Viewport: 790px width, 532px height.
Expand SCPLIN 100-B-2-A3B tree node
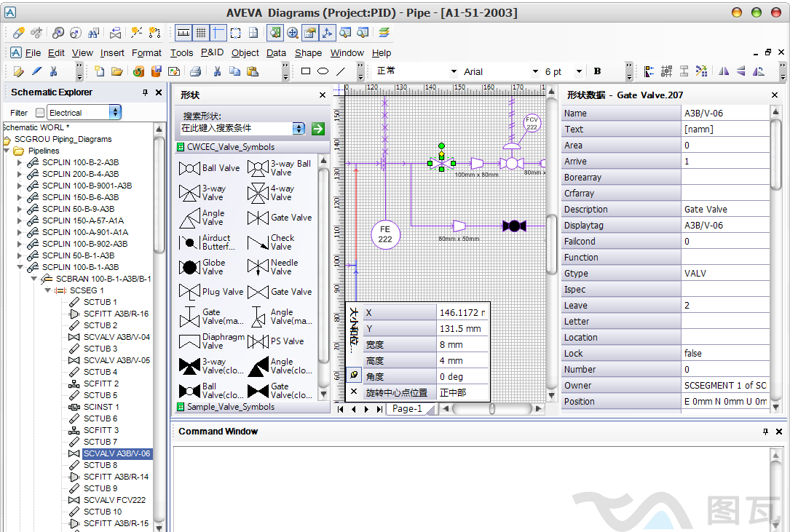pyautogui.click(x=19, y=162)
